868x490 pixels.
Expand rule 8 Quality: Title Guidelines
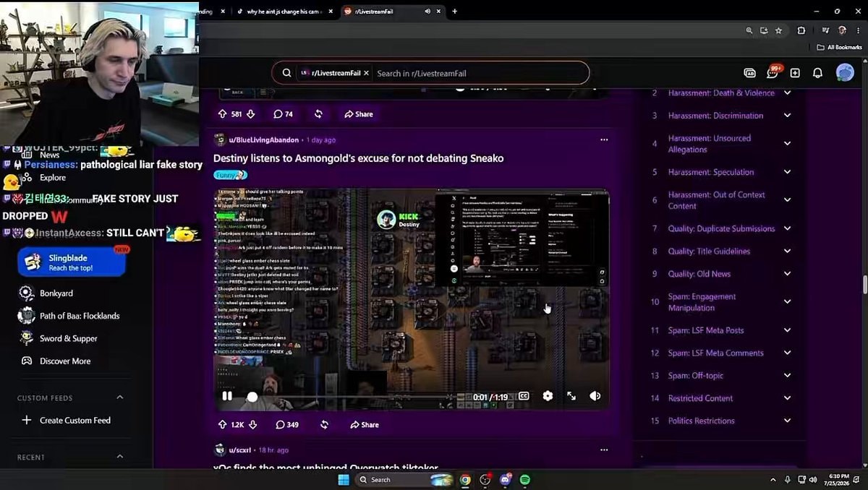tap(787, 252)
